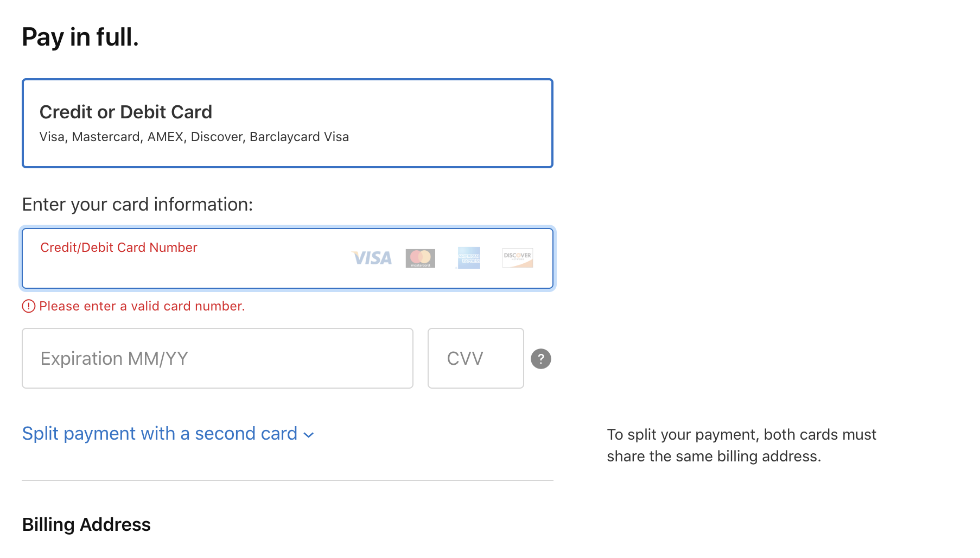The image size is (980, 558).
Task: Click the split payment billing address note
Action: coord(741,445)
